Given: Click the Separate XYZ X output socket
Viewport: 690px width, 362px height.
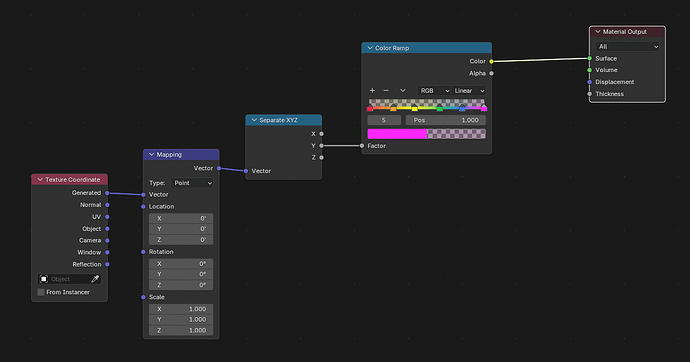Looking at the screenshot, I should (321, 134).
